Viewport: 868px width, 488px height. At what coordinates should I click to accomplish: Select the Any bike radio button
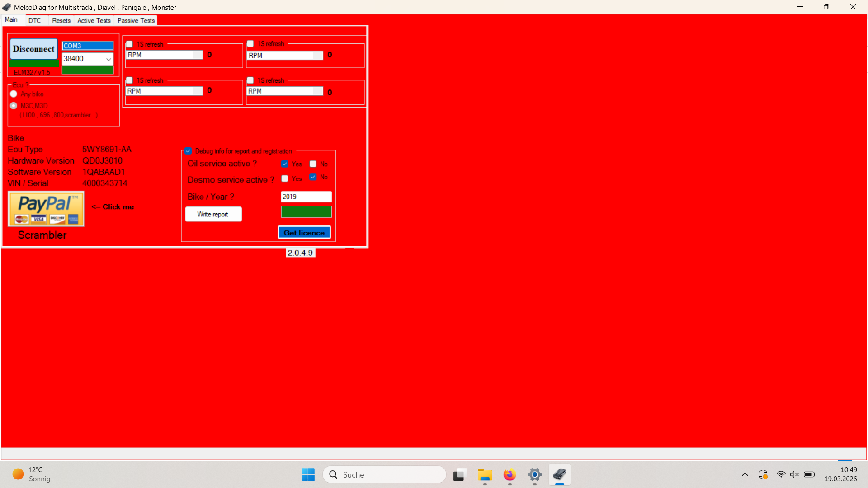click(14, 94)
